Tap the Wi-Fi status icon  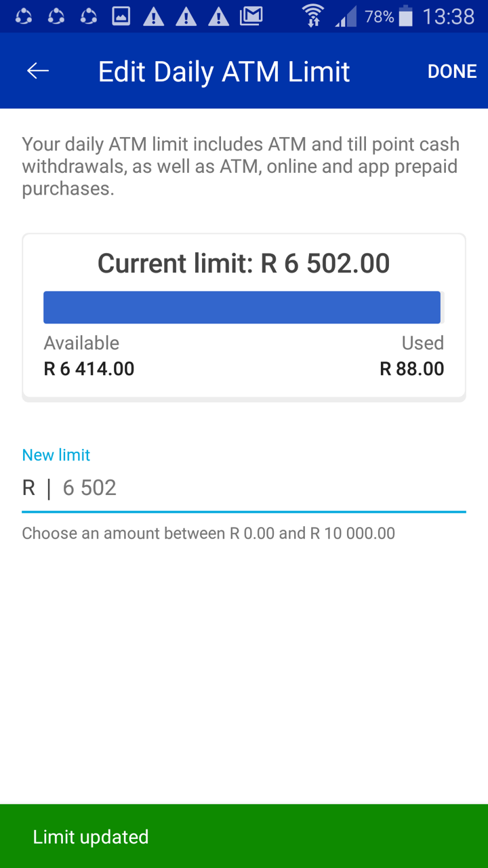(x=313, y=16)
